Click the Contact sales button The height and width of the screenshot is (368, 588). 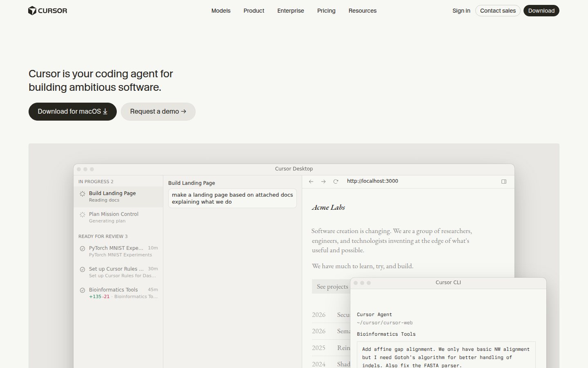pos(498,11)
